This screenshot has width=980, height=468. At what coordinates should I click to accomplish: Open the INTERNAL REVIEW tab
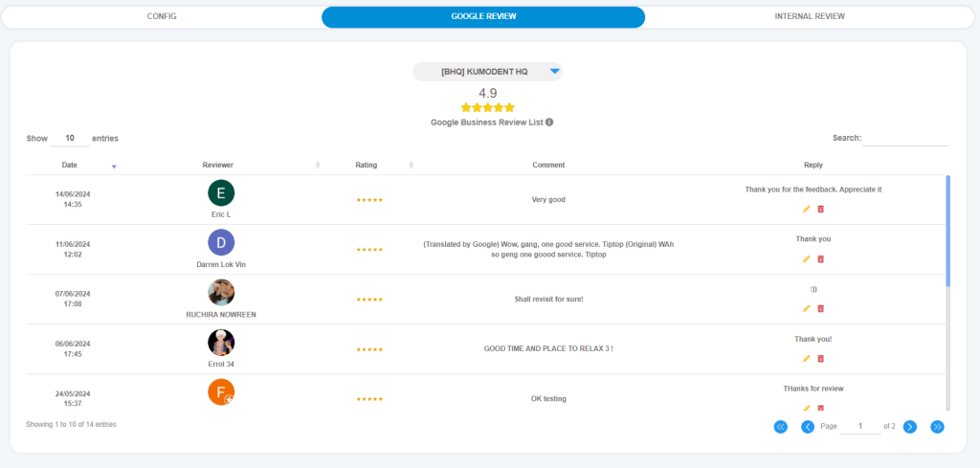(809, 16)
